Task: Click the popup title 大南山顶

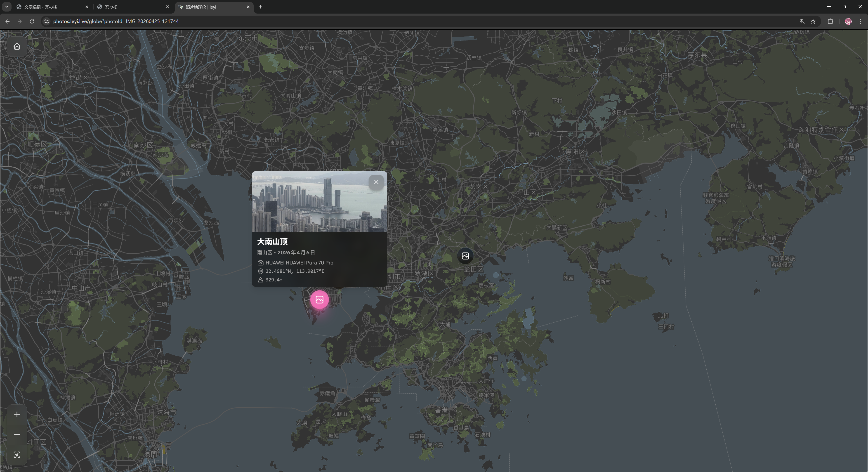Action: coord(272,242)
